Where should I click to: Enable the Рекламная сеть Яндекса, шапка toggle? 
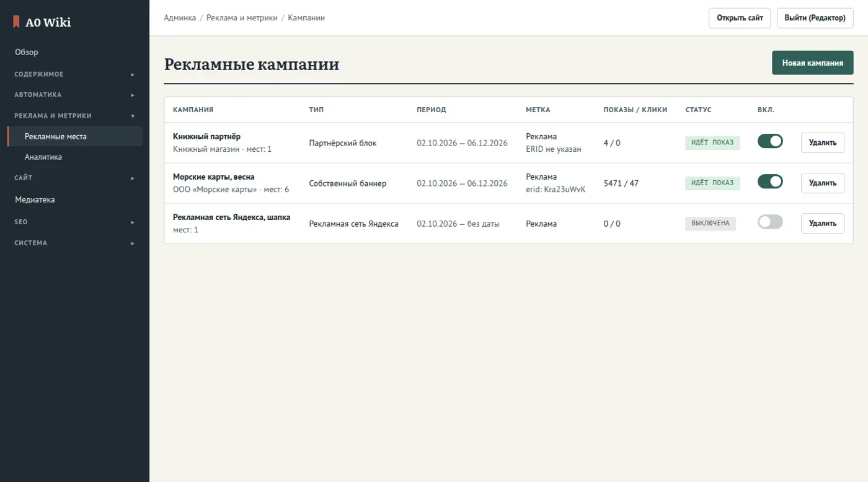pos(770,222)
